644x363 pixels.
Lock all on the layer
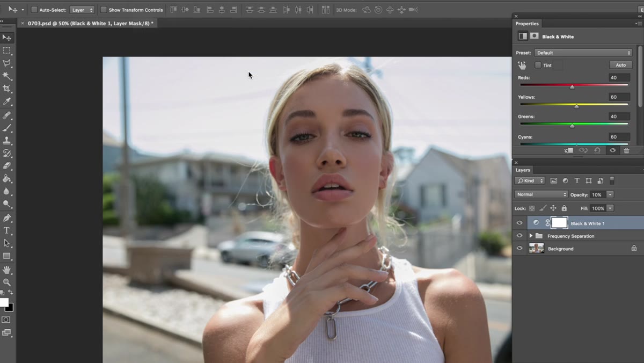click(x=564, y=208)
